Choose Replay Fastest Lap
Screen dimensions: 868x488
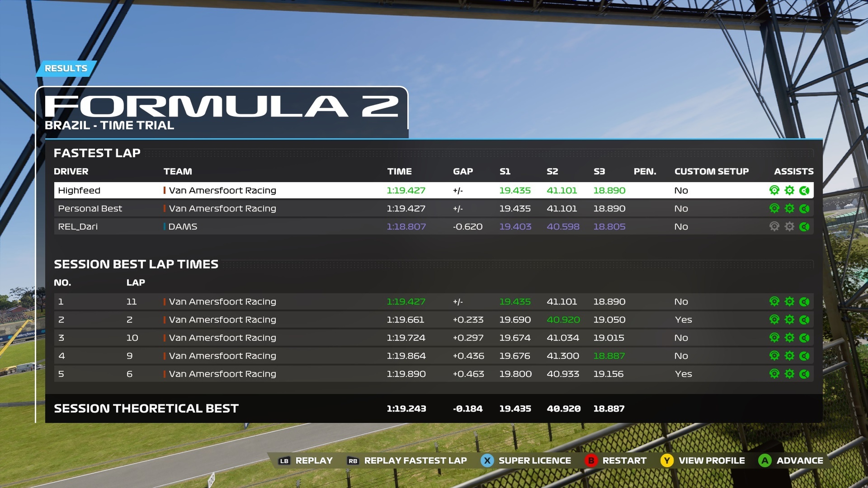tap(407, 460)
